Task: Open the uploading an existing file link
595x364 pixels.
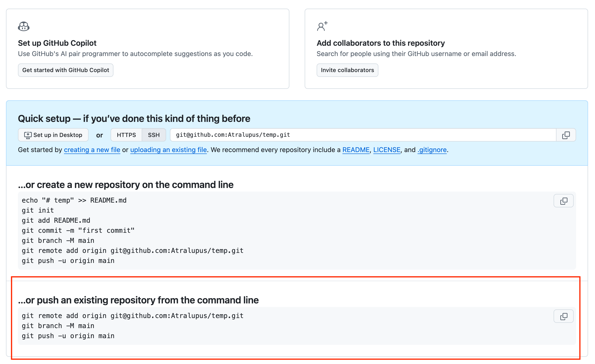Action: [x=168, y=150]
